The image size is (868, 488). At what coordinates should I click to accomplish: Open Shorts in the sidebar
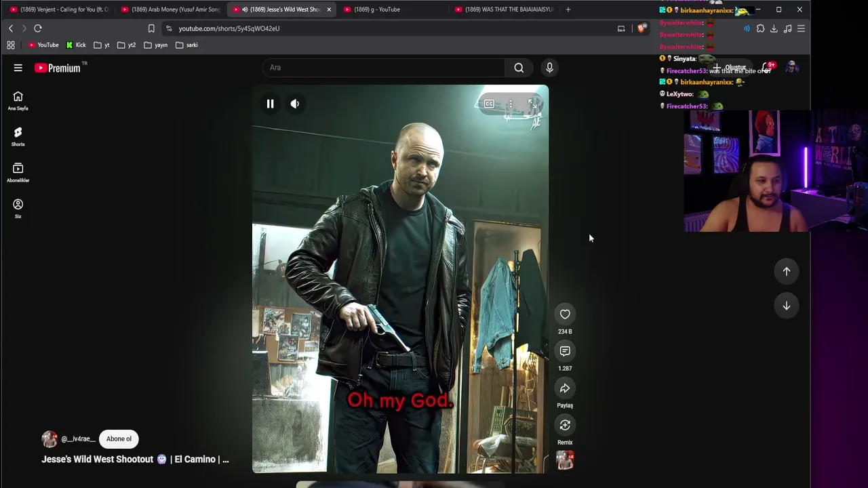[18, 137]
